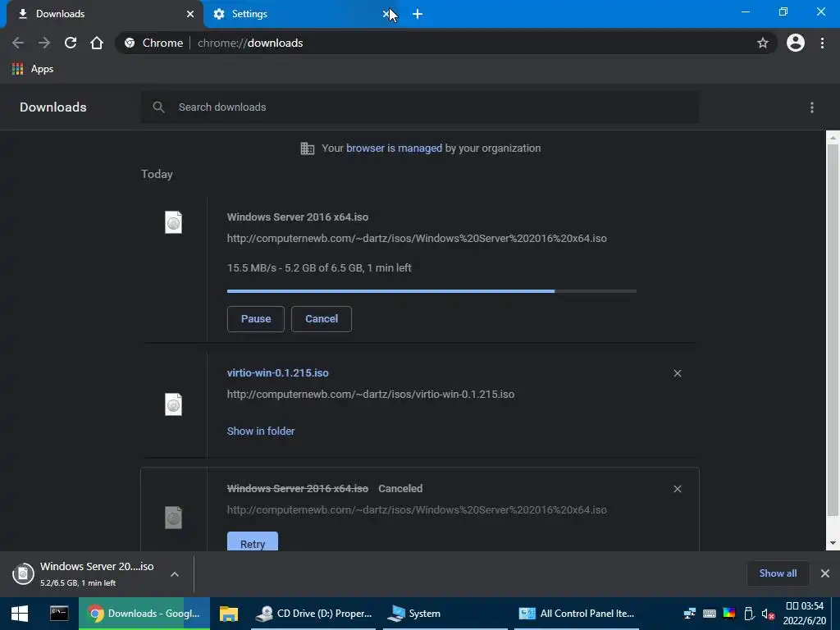Click in the Search downloads field

point(420,107)
